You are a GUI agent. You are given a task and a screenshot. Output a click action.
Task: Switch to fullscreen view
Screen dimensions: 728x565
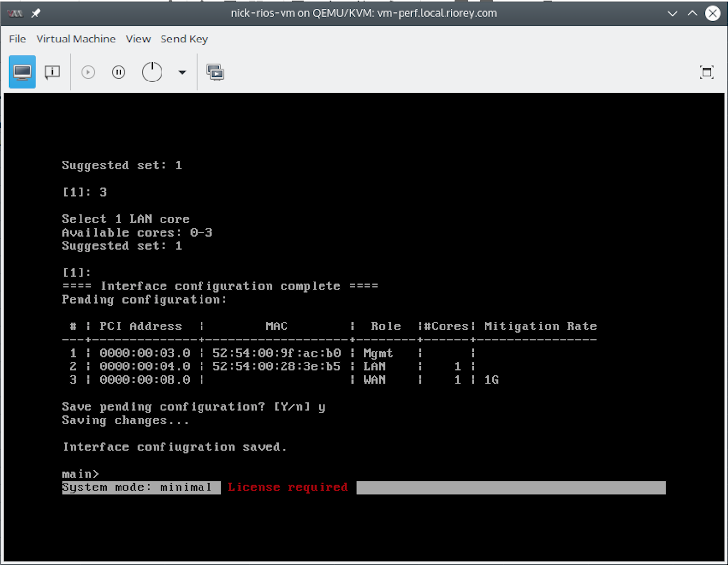707,72
